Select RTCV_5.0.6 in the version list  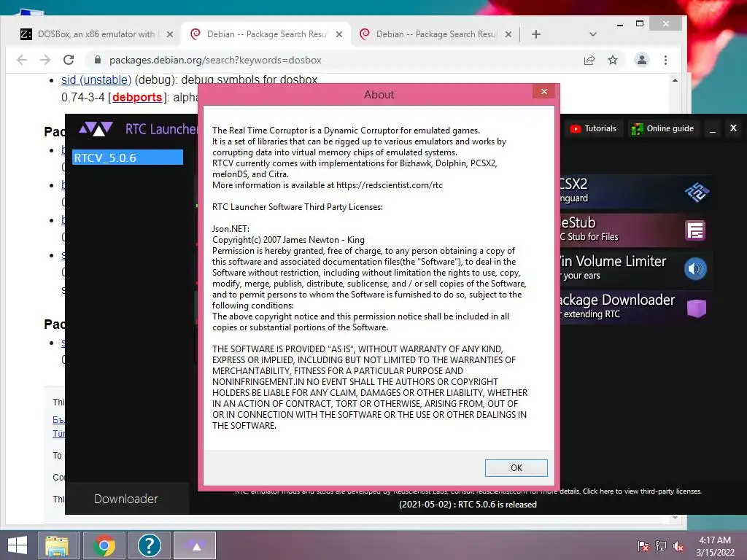pos(127,157)
